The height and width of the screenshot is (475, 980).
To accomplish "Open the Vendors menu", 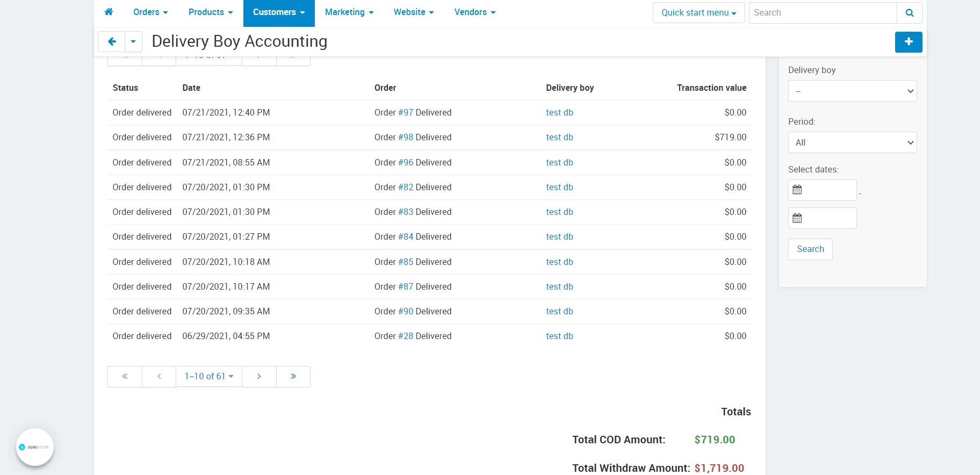I will 475,12.
